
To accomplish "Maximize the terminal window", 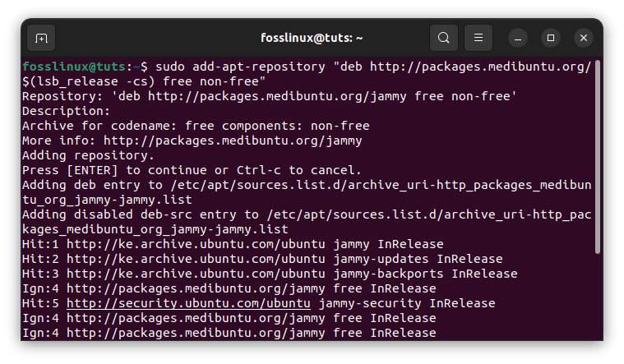I will click(551, 38).
